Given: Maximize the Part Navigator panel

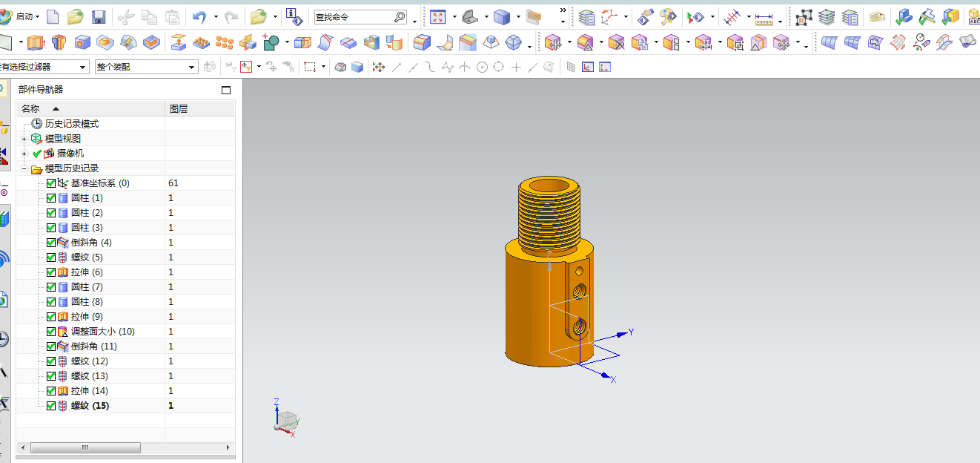Looking at the screenshot, I should (x=226, y=90).
